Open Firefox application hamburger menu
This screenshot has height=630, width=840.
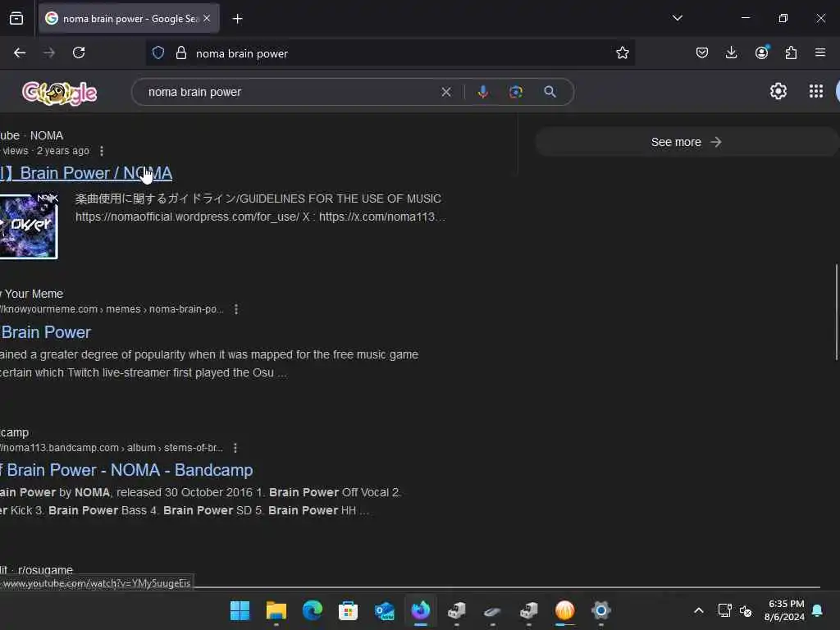click(819, 52)
